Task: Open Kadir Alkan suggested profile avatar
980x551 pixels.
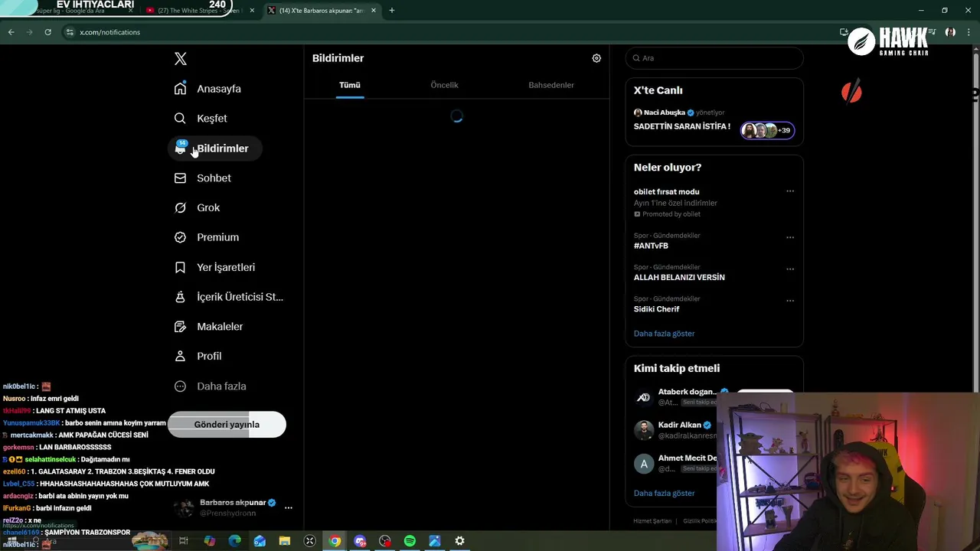Action: tap(644, 430)
